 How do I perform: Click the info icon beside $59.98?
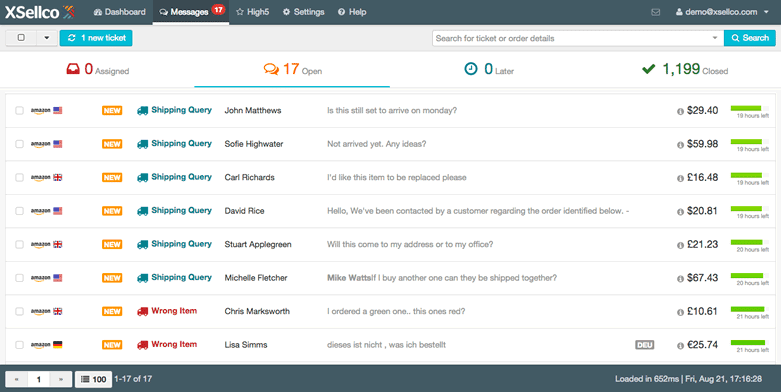[680, 145]
